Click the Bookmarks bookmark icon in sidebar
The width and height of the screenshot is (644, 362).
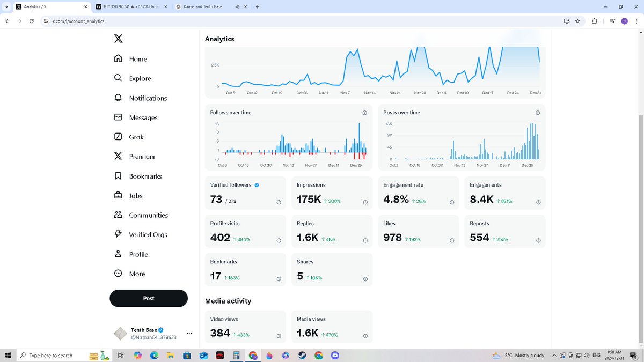point(118,176)
